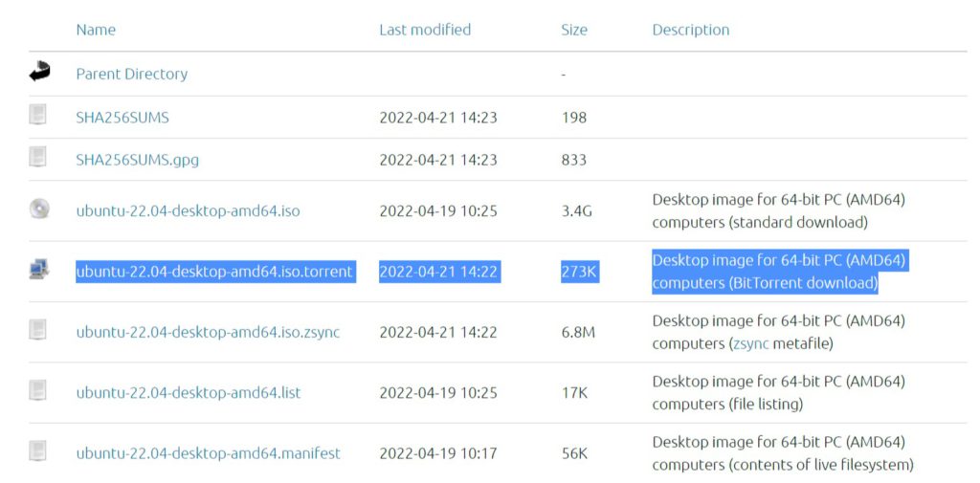Download the .iso.zsync metafile link
This screenshot has width=980, height=483.
208,332
